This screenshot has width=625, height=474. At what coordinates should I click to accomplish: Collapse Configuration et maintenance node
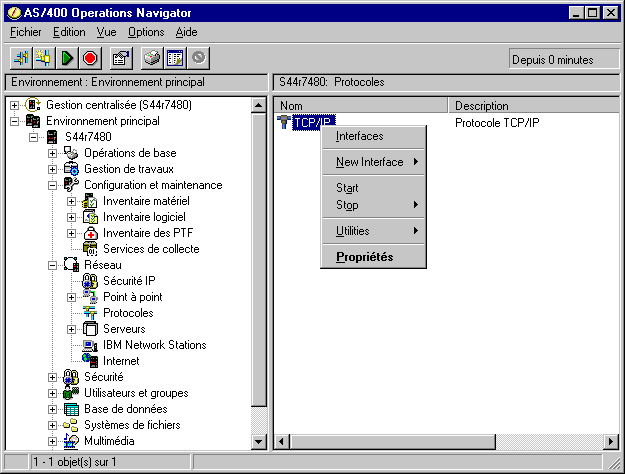52,185
